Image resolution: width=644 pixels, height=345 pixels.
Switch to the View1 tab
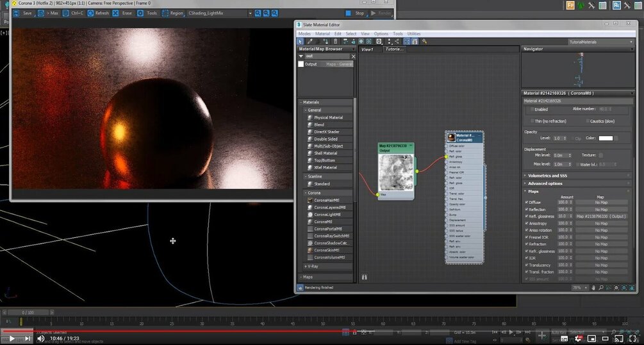click(x=367, y=49)
